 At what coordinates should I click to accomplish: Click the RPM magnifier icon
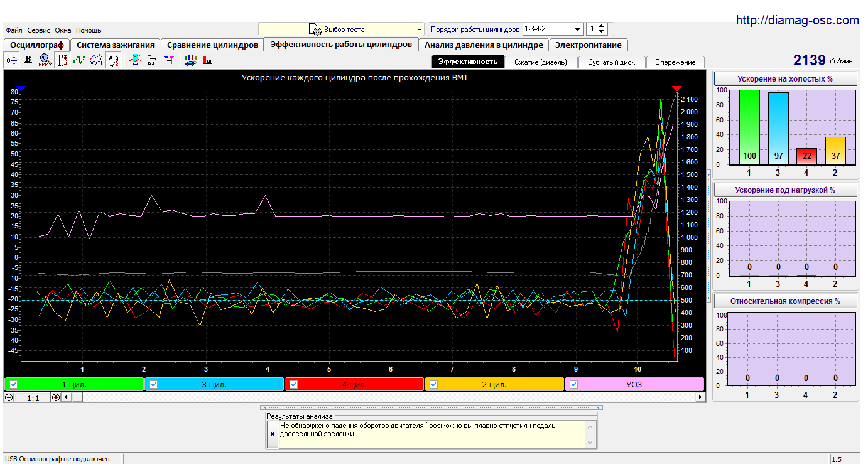45,60
